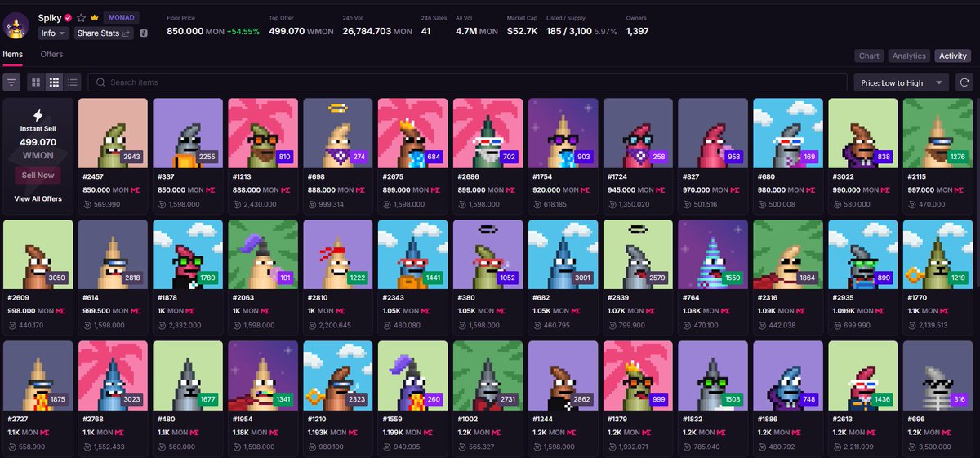The width and height of the screenshot is (980, 458).
Task: Click the Share Stats button
Action: pos(104,33)
